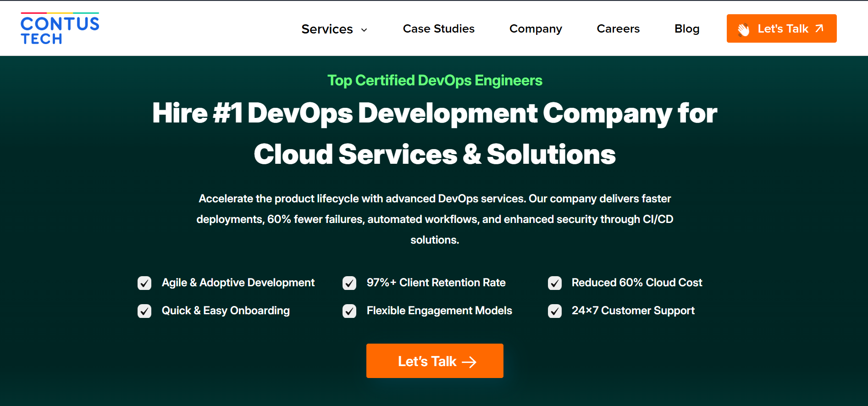Click '97%+ Client Retention Rate' text
The height and width of the screenshot is (406, 868).
tap(436, 283)
